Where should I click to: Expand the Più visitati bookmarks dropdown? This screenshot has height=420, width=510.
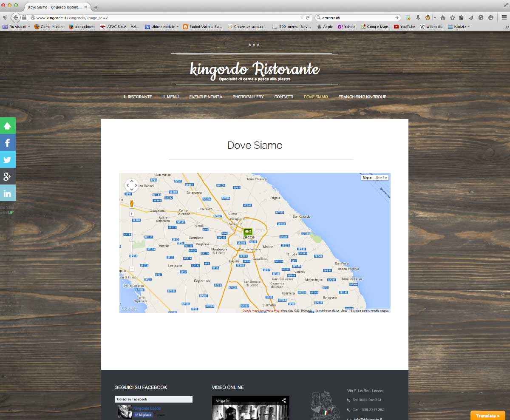point(17,26)
